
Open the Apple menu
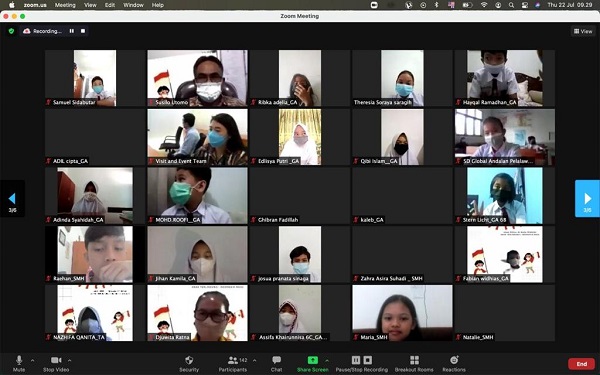[x=11, y=5]
